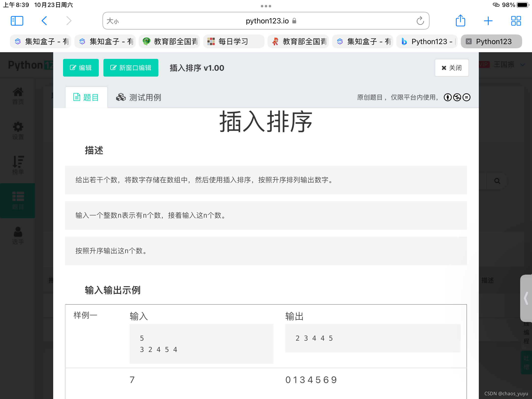This screenshot has width=532, height=399.
Task: Open the 每日学习 browser tab
Action: click(x=233, y=41)
